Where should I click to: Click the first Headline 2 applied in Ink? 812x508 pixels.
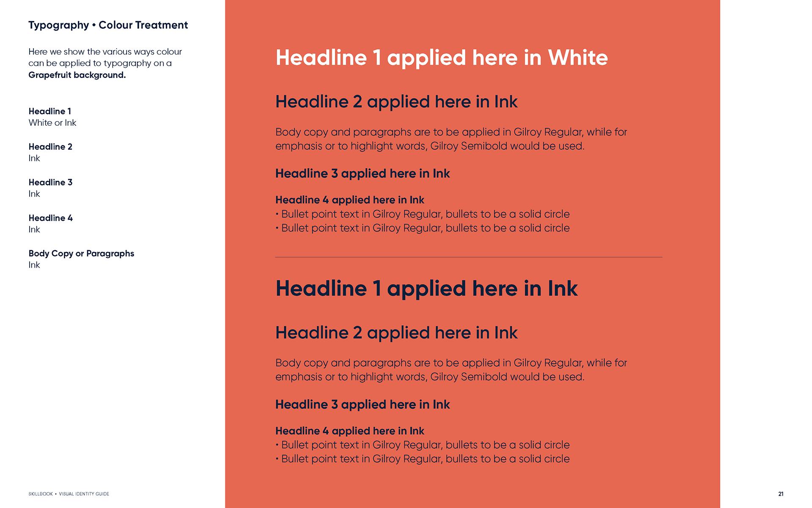396,102
